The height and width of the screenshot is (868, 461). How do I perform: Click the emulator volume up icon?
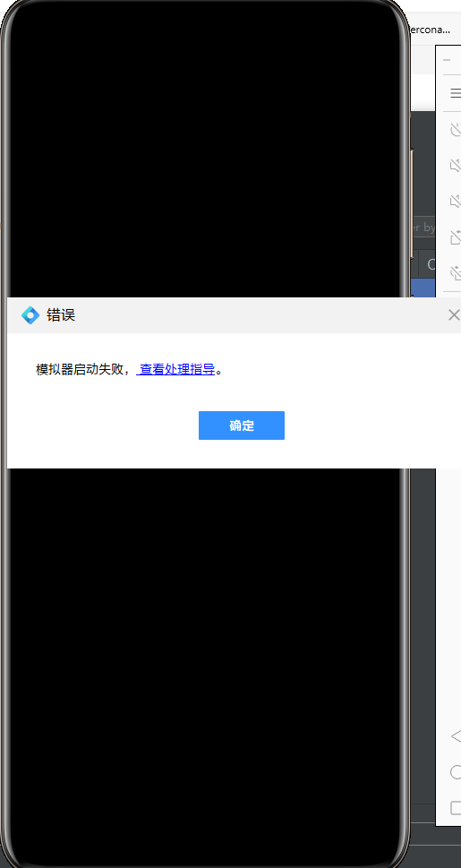(456, 165)
